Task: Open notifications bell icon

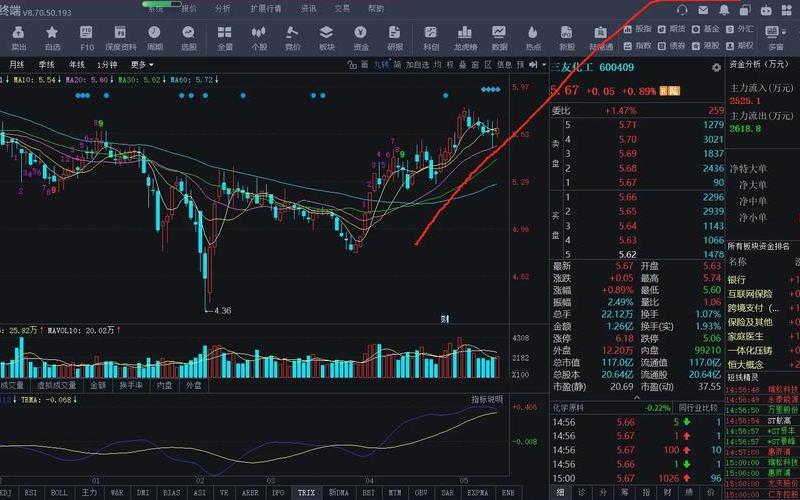Action: coord(724,10)
